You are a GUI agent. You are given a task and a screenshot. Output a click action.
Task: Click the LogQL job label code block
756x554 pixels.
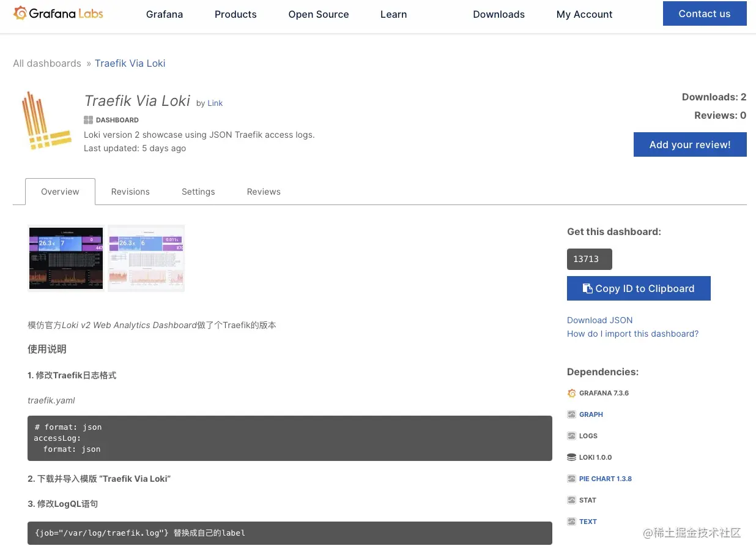pyautogui.click(x=290, y=533)
